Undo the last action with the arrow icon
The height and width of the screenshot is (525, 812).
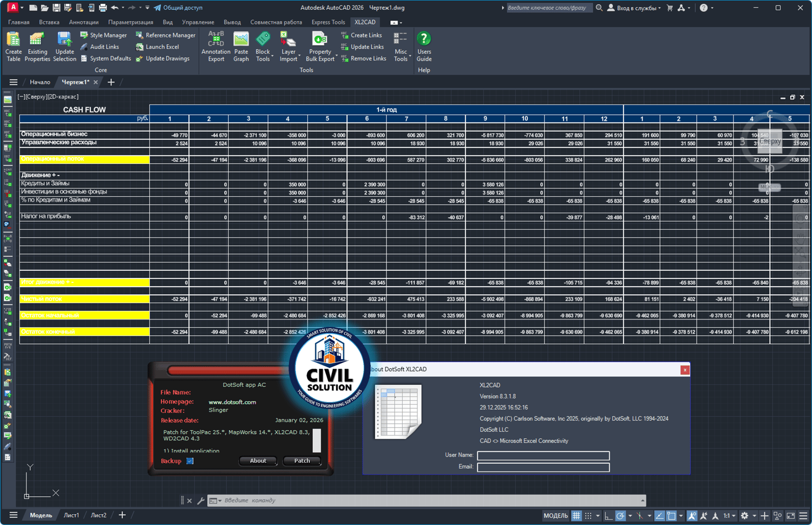click(x=114, y=8)
